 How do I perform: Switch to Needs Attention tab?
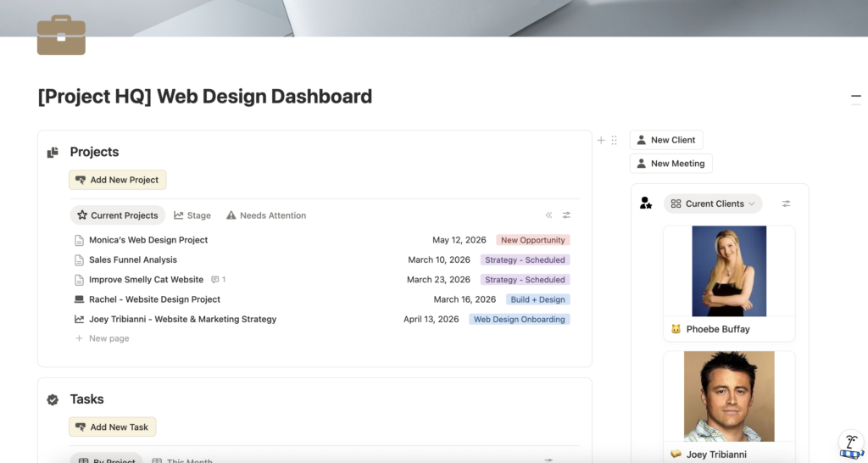pos(266,215)
